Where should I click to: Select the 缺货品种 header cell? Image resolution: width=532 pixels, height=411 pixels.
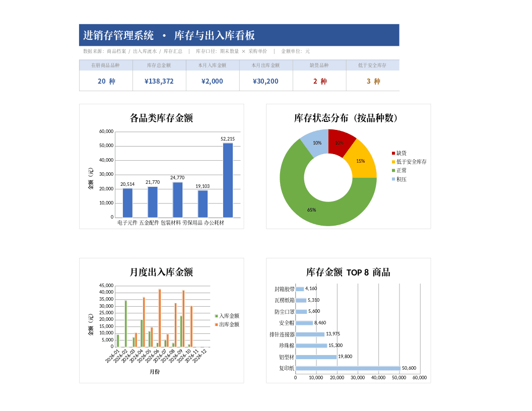pyautogui.click(x=319, y=65)
